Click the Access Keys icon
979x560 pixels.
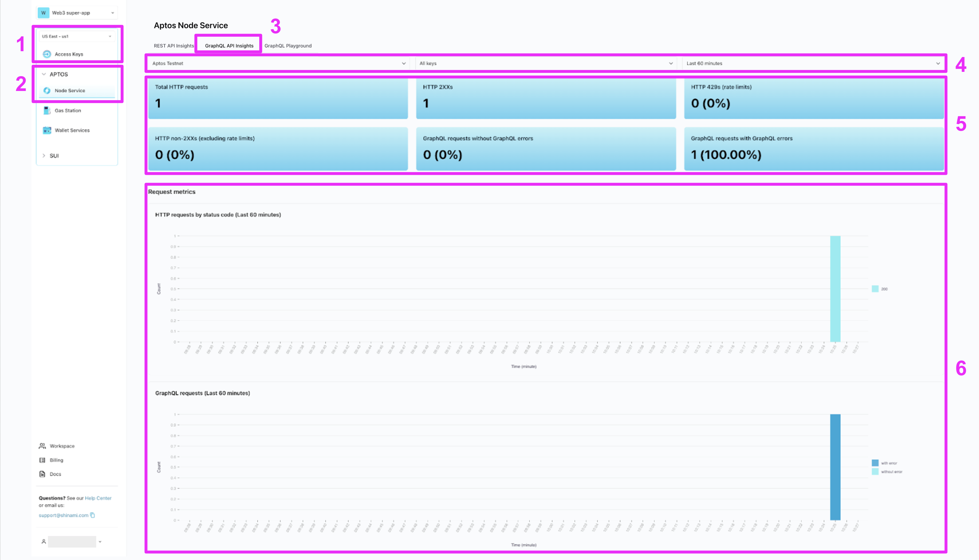(47, 54)
